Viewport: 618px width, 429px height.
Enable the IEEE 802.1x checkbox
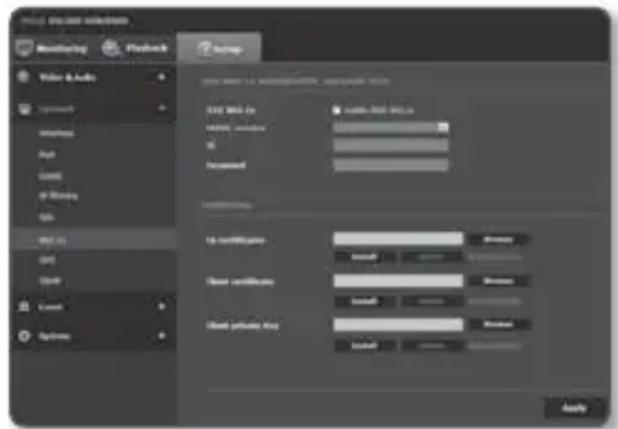(x=336, y=110)
